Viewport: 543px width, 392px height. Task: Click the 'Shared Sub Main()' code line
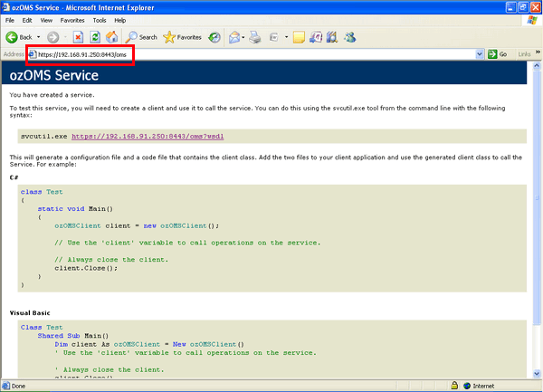coord(73,336)
